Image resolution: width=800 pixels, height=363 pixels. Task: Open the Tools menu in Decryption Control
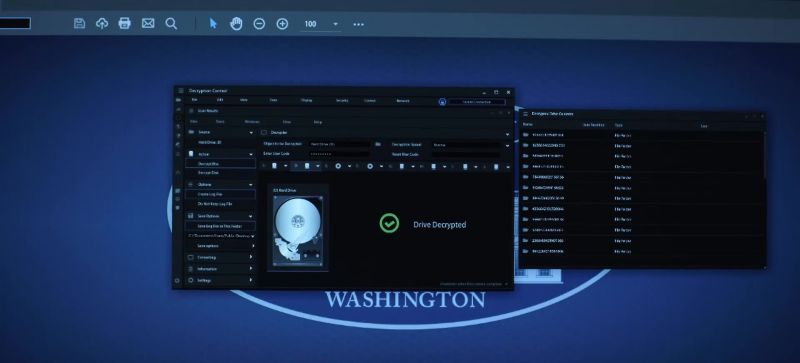(273, 100)
